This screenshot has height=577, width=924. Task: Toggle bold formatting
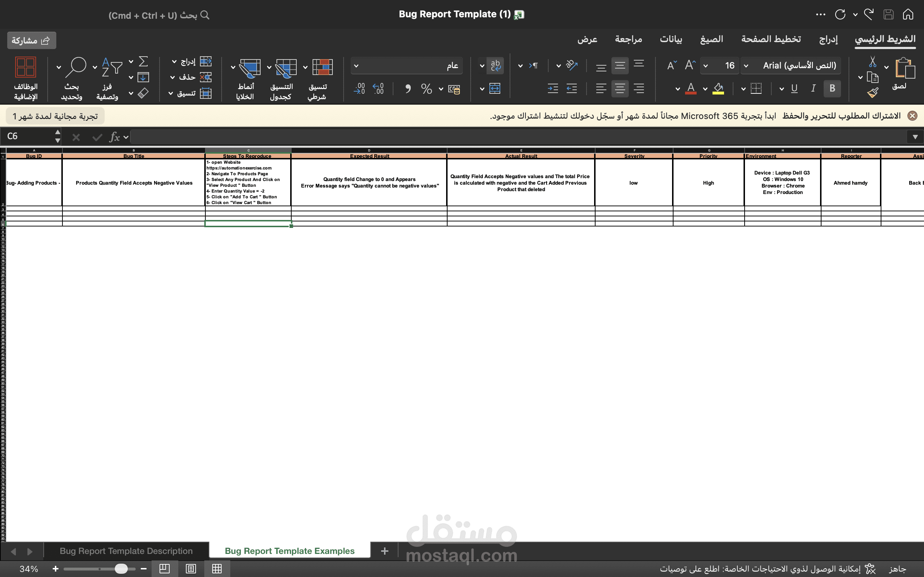[832, 89]
